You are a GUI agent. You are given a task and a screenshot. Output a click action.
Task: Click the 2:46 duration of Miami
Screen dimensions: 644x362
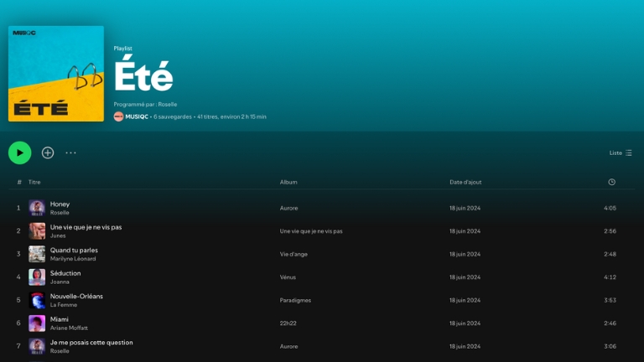click(610, 323)
